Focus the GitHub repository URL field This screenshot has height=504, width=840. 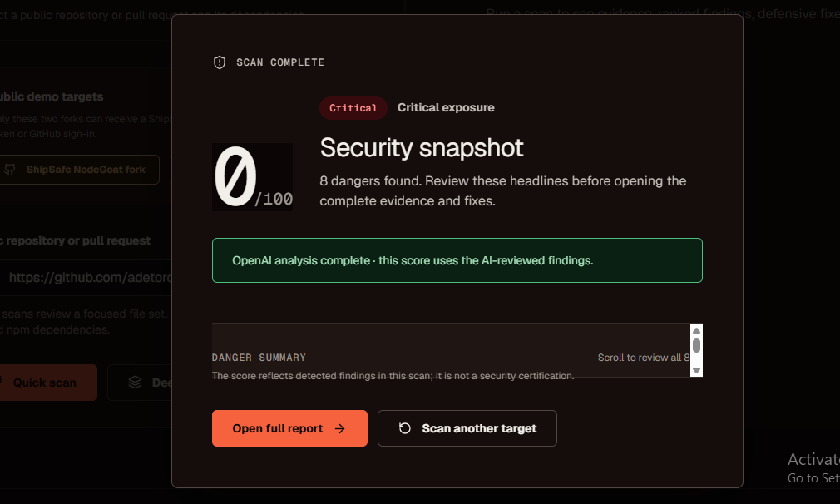pos(86,278)
